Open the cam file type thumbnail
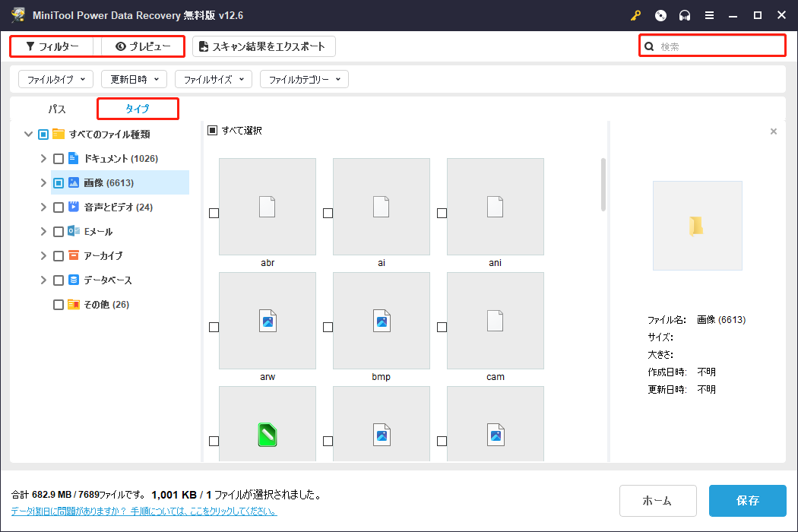 click(496, 320)
